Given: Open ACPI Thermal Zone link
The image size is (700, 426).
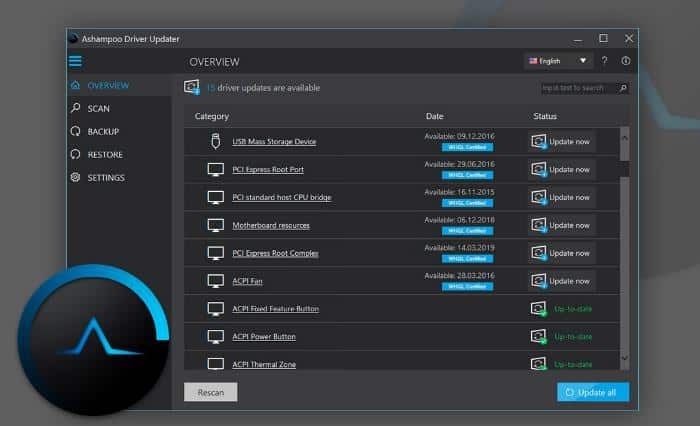Looking at the screenshot, I should click(264, 364).
